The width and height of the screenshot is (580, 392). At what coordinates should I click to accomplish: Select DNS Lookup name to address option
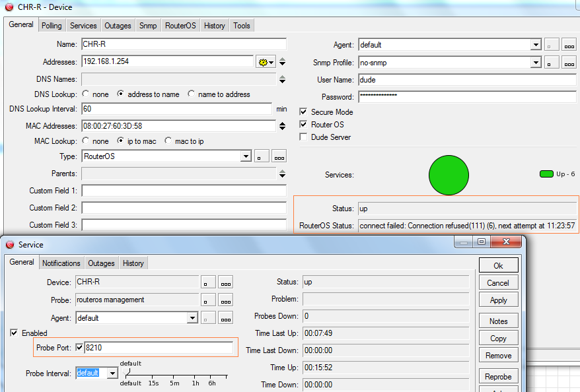tap(191, 94)
